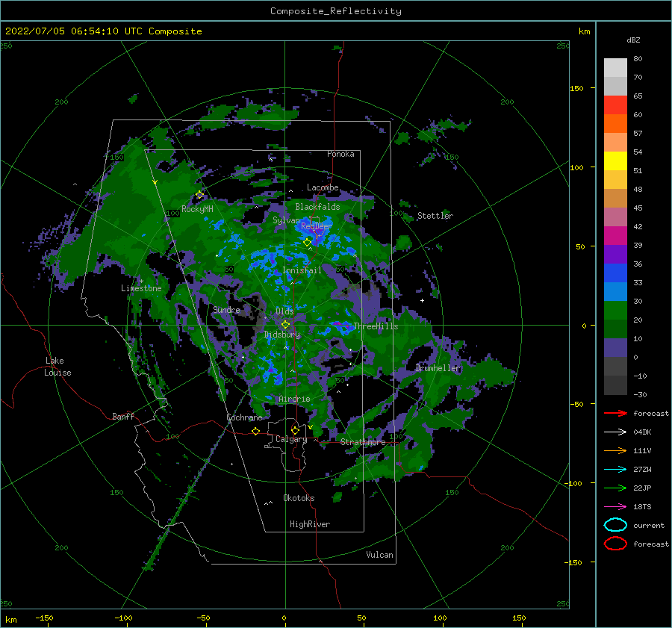Click the red 60-65 dBZ color swatch
This screenshot has width=672, height=628.
pos(615,105)
